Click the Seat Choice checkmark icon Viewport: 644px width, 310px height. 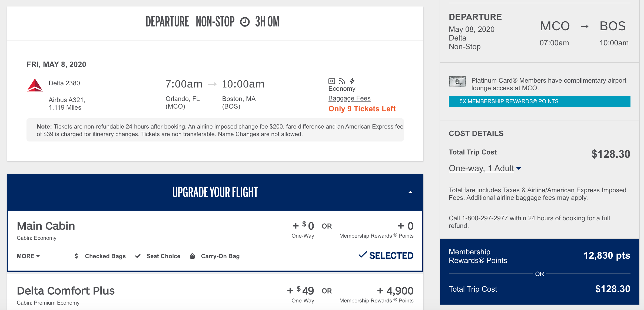(x=138, y=256)
